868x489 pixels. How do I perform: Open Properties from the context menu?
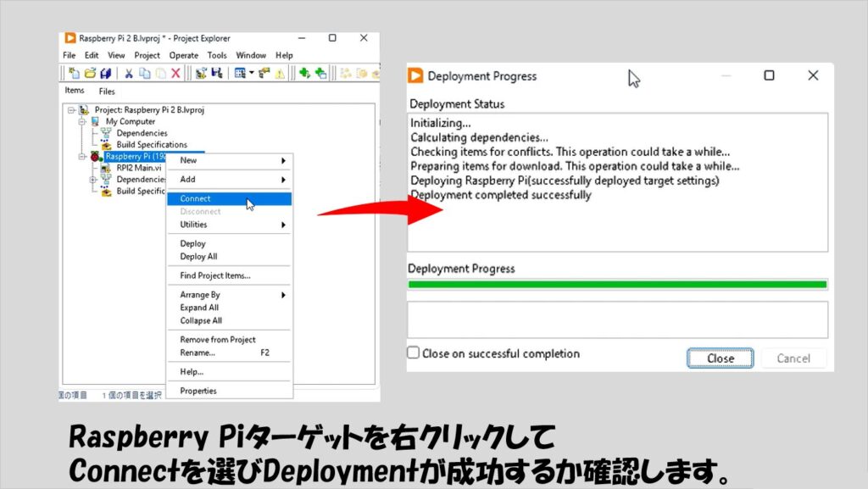(x=230, y=391)
